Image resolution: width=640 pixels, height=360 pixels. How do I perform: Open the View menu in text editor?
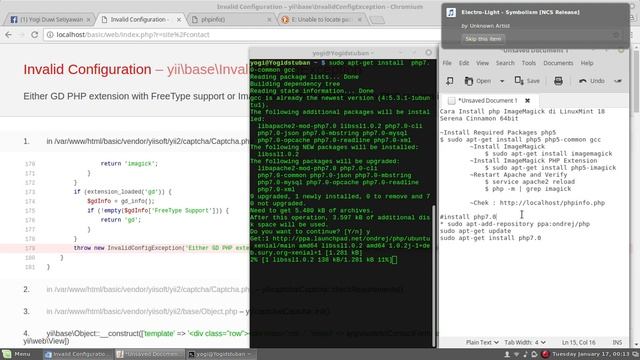click(482, 63)
